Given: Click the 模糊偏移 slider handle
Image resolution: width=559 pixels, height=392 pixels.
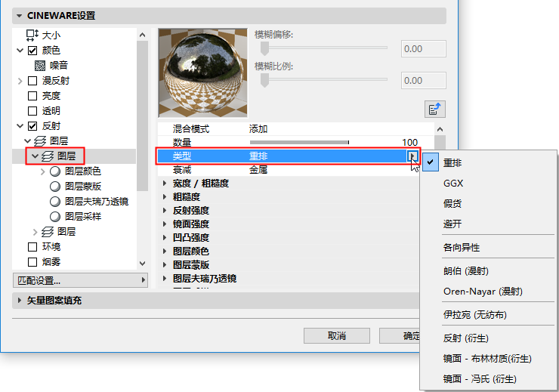Looking at the screenshot, I should pyautogui.click(x=264, y=48).
